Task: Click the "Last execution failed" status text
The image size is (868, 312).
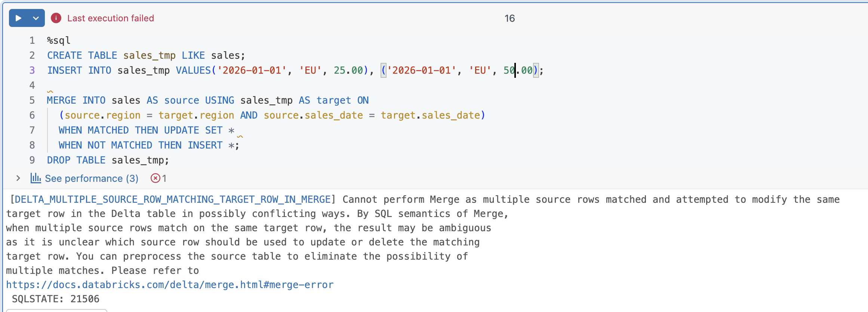Action: tap(111, 18)
